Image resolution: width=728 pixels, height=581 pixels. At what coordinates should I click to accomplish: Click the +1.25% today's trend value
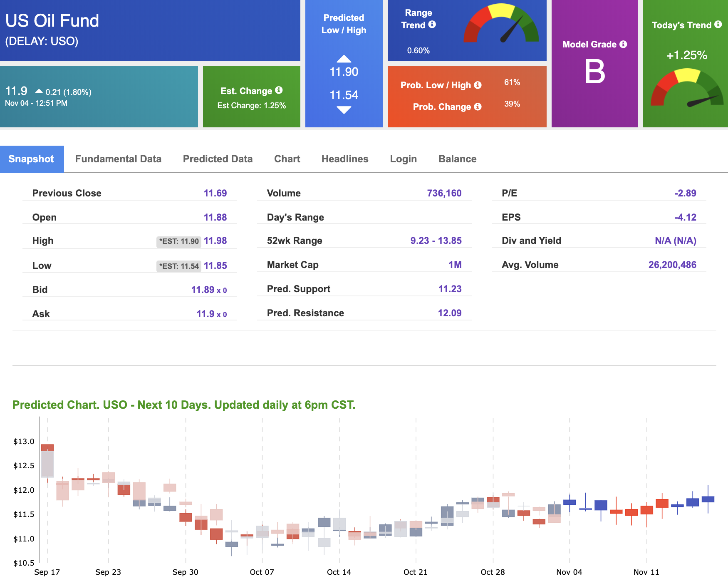[687, 55]
